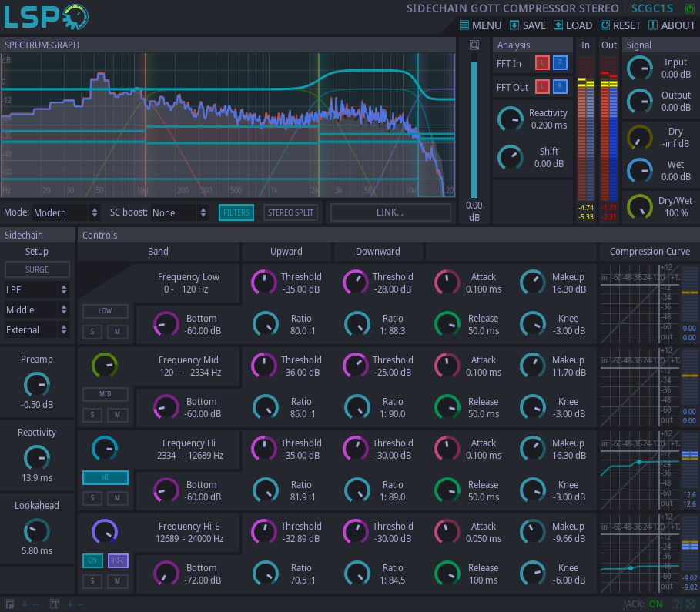Screen dimensions: 700x612
Task: Click the fullscreen arrows icon in the bottom bar
Action: click(691, 604)
